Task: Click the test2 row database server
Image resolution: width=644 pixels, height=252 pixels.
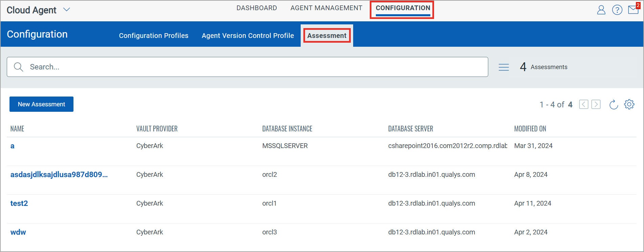Action: [x=431, y=204]
